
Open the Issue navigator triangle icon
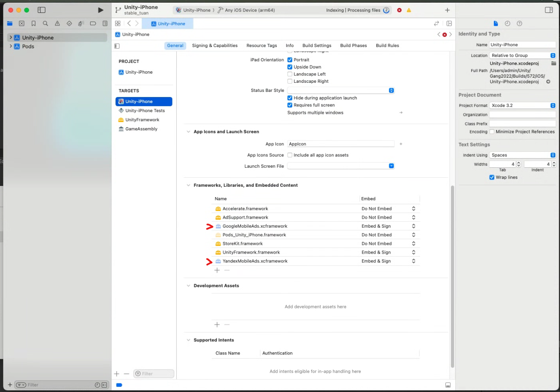(57, 24)
